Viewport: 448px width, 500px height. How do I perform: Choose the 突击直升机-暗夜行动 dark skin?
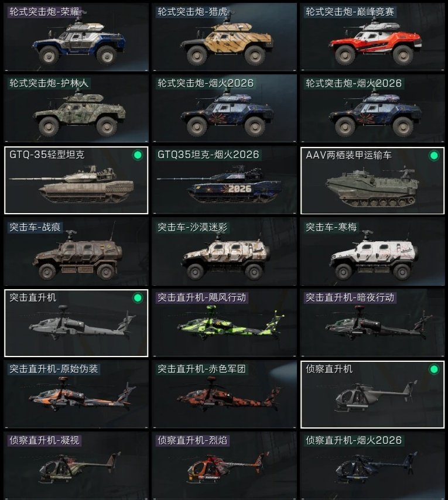coord(372,323)
